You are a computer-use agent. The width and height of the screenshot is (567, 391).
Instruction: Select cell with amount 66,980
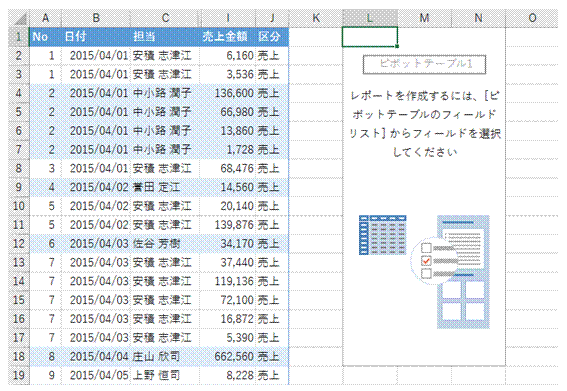[x=228, y=112]
